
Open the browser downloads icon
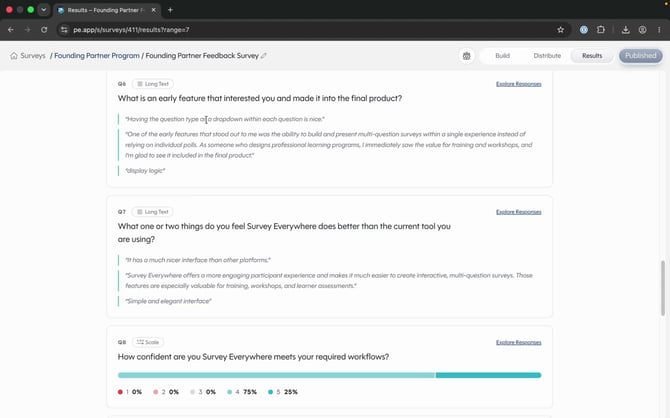(x=626, y=29)
